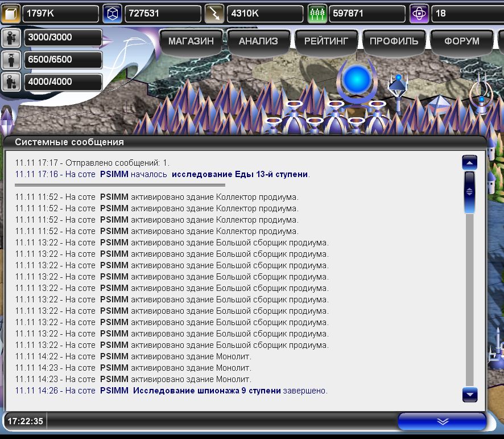Select the unit icon beside 3000/3000
The height and width of the screenshot is (439, 504).
[11, 39]
